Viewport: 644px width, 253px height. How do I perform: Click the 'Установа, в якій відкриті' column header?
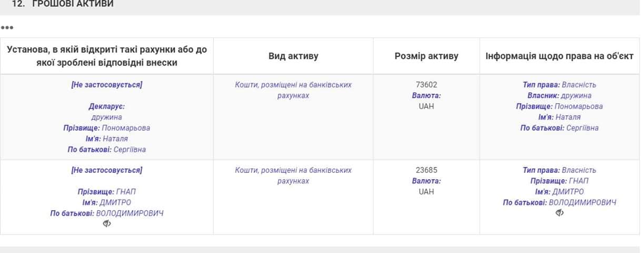click(107, 56)
